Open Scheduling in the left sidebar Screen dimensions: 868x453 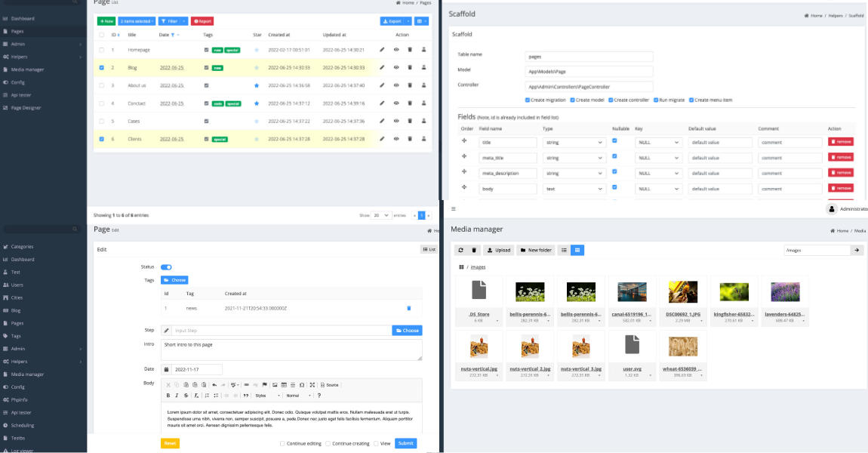click(23, 425)
